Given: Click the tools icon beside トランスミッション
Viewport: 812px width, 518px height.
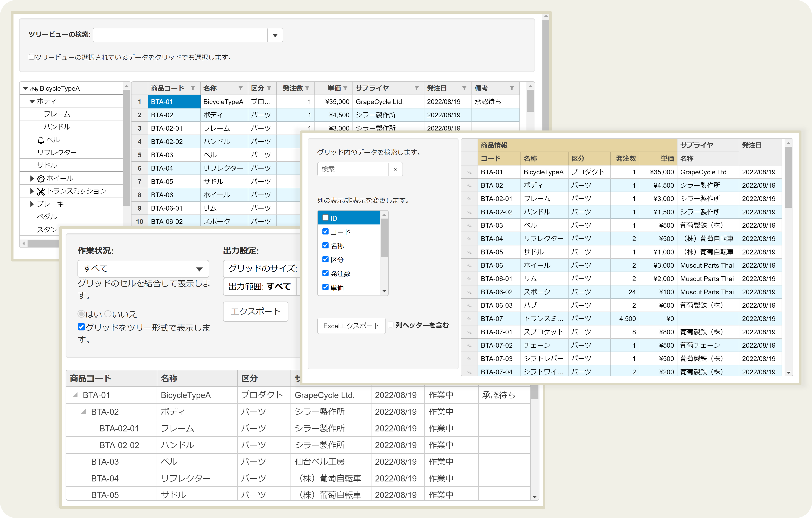Looking at the screenshot, I should click(41, 191).
